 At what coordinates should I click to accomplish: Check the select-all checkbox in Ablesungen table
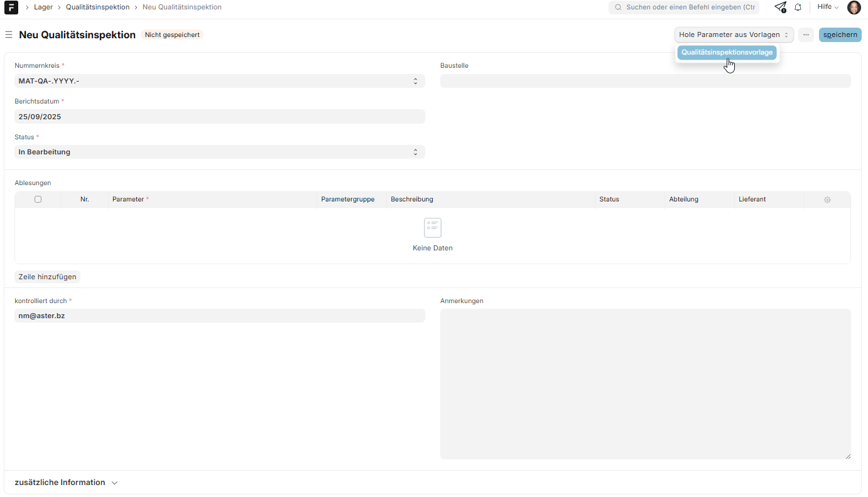pyautogui.click(x=38, y=200)
